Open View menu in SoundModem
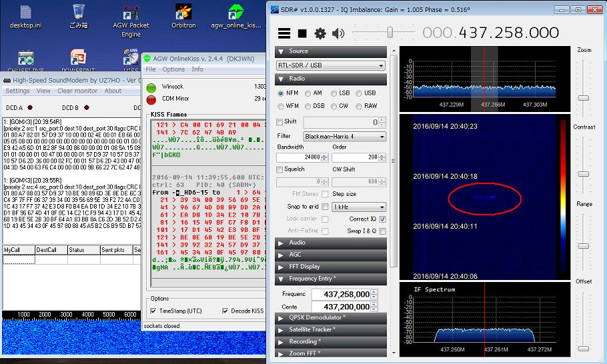The image size is (607, 364). pyautogui.click(x=43, y=91)
